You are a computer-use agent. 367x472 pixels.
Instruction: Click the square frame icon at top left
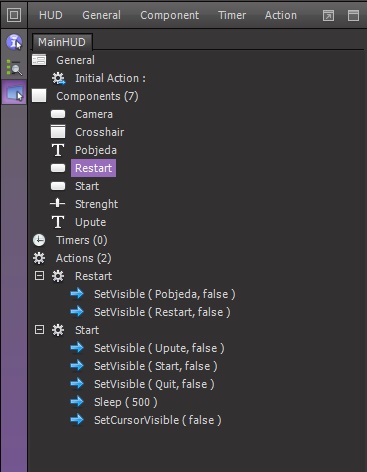click(14, 15)
